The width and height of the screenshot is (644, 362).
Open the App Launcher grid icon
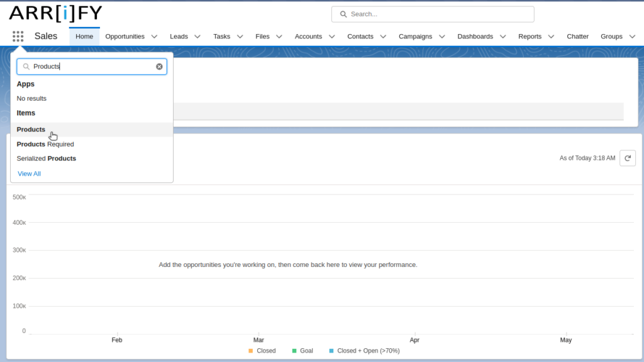click(x=18, y=37)
